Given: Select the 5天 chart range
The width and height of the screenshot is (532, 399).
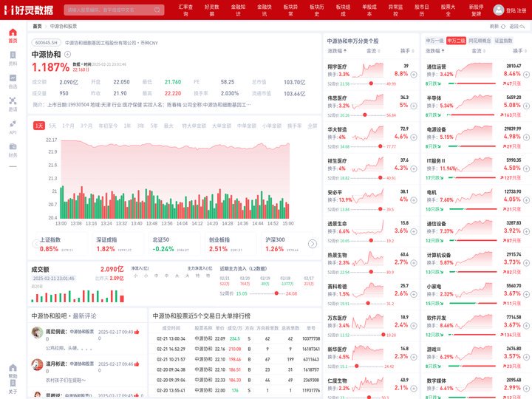Looking at the screenshot, I should coord(52,126).
